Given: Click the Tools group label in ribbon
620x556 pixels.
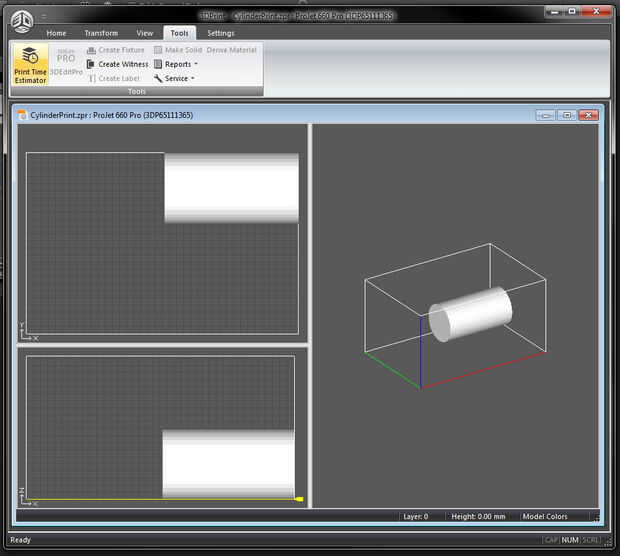Looking at the screenshot, I should (x=137, y=91).
